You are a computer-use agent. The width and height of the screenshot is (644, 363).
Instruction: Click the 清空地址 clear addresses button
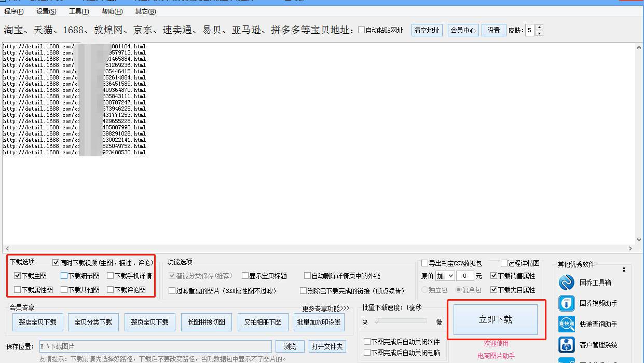pos(427,30)
